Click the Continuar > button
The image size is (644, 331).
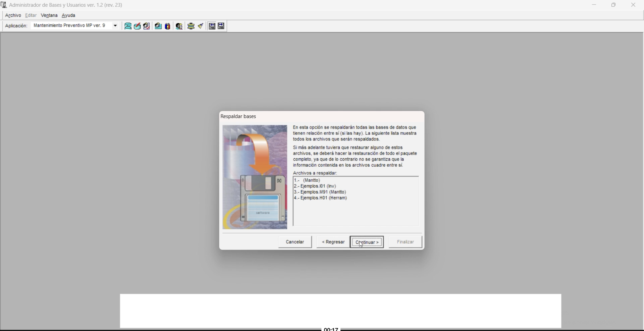point(367,242)
